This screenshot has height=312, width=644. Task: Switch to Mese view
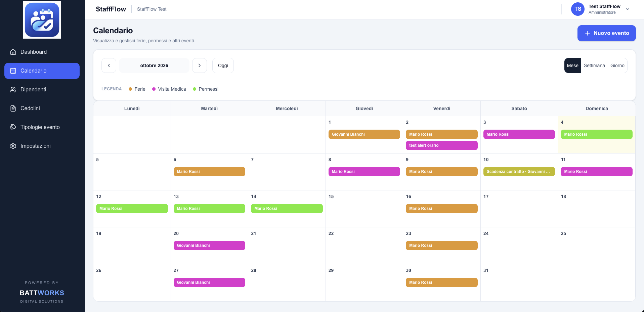[x=573, y=65]
